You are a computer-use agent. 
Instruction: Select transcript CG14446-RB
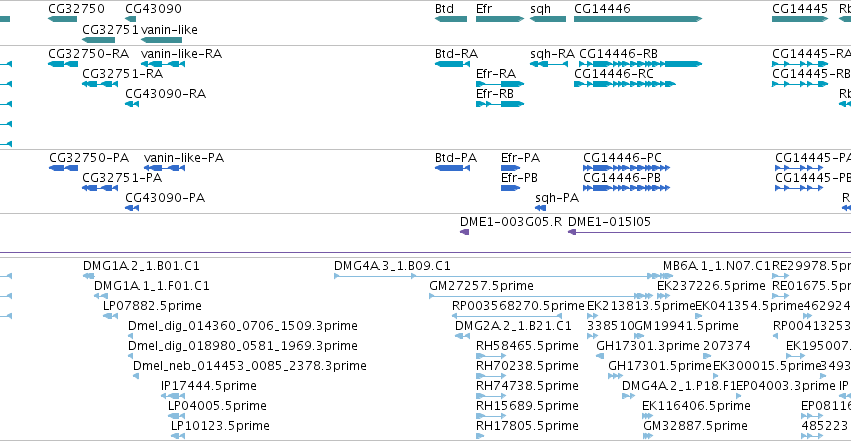(640, 64)
